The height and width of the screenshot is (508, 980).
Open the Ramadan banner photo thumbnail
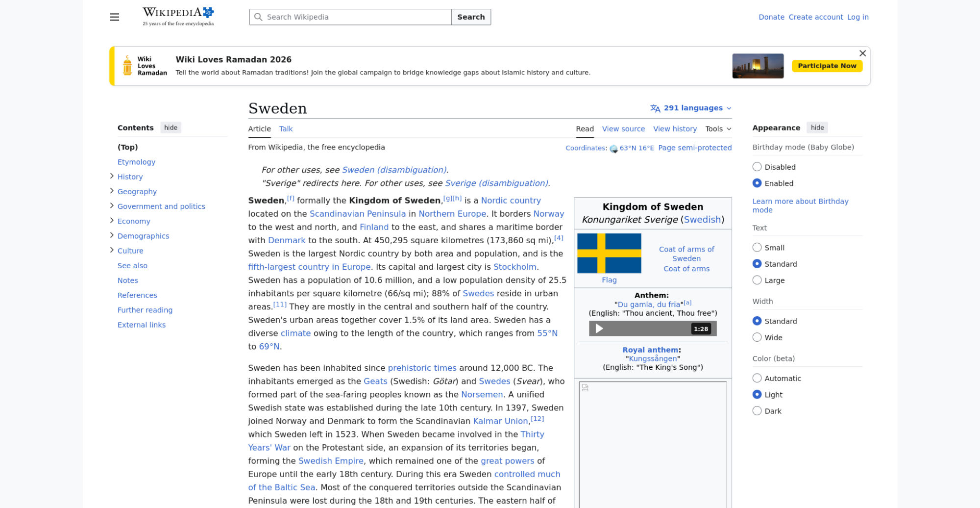(x=758, y=66)
